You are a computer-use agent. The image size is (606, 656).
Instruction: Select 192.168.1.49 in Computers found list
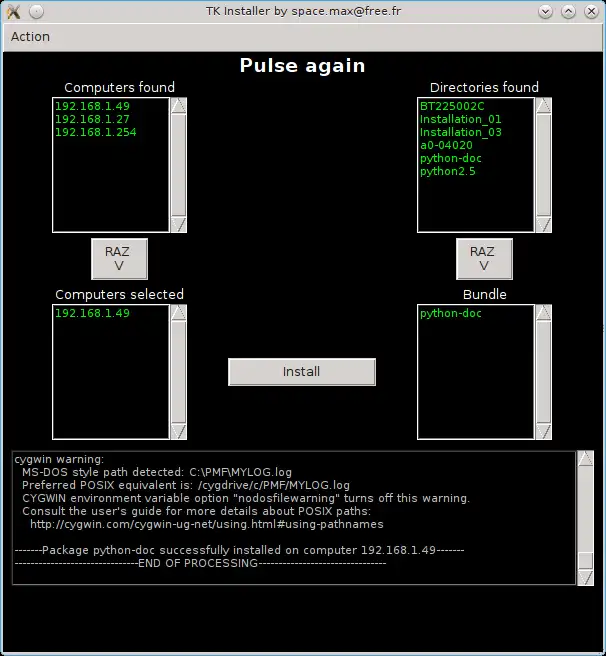point(92,106)
